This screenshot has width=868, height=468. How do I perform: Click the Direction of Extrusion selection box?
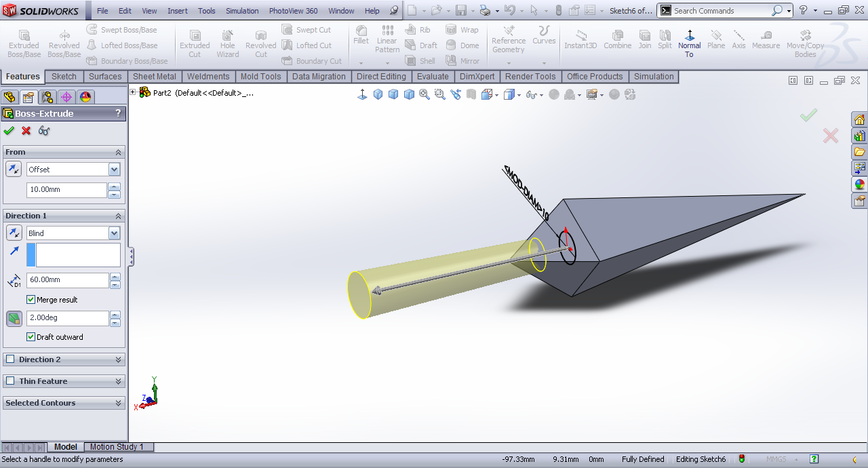[77, 255]
